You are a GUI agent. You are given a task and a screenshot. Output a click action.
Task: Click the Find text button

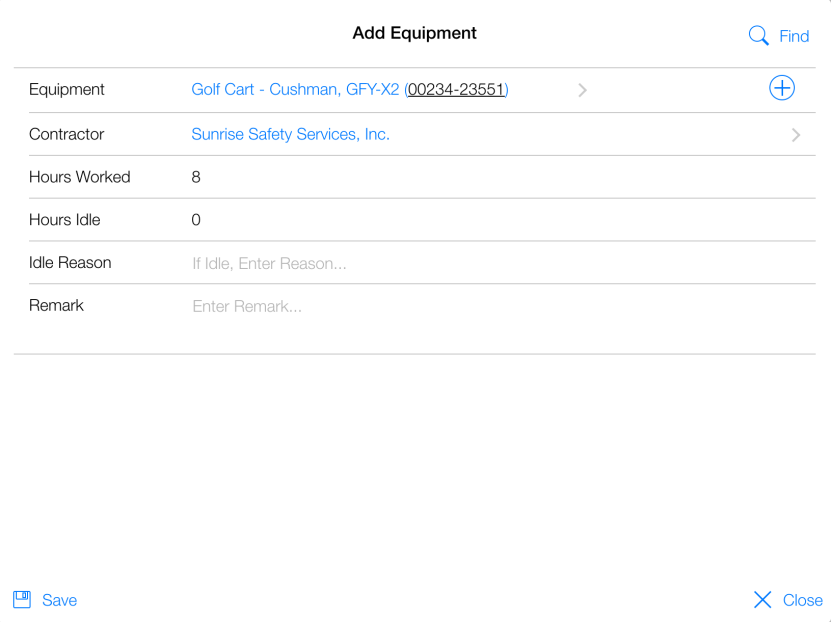click(794, 36)
